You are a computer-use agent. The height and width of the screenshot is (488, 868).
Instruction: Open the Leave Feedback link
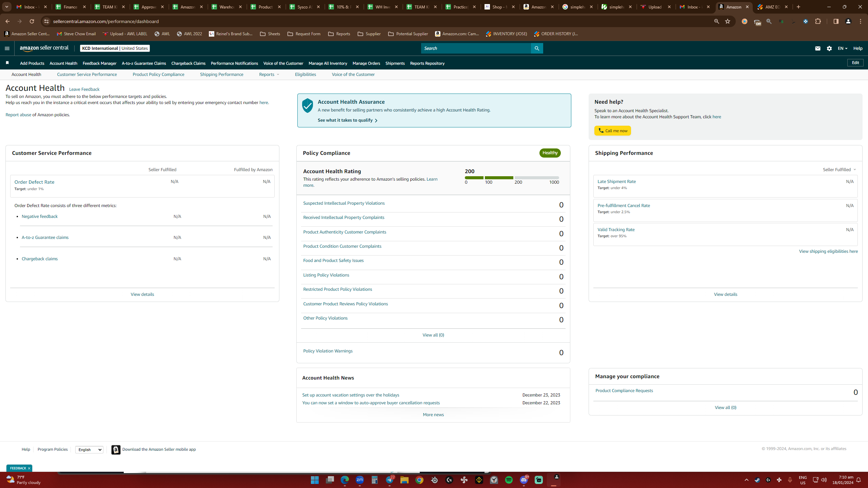pyautogui.click(x=84, y=89)
